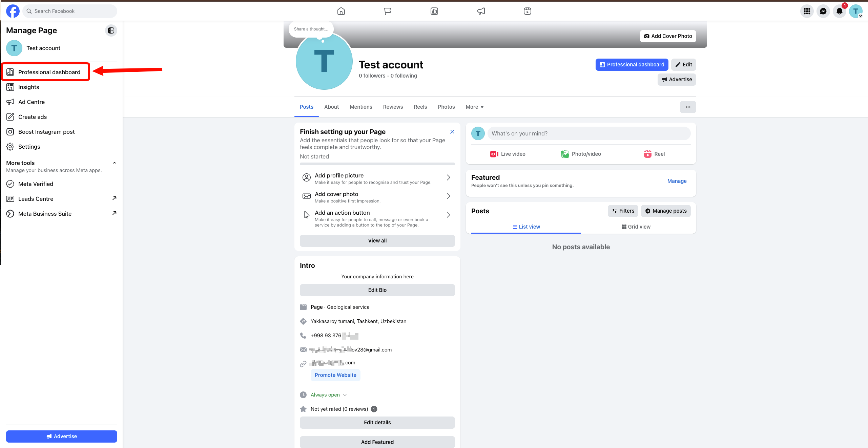Image resolution: width=868 pixels, height=448 pixels.
Task: Open Add profile picture chevron
Action: pos(448,177)
